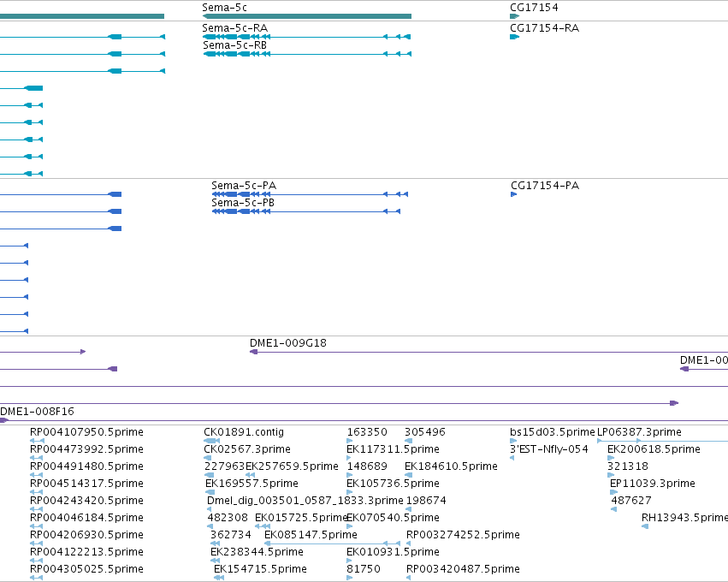Image resolution: width=728 pixels, height=582 pixels.
Task: Click EK010931.5prime EST label
Action: (x=393, y=552)
